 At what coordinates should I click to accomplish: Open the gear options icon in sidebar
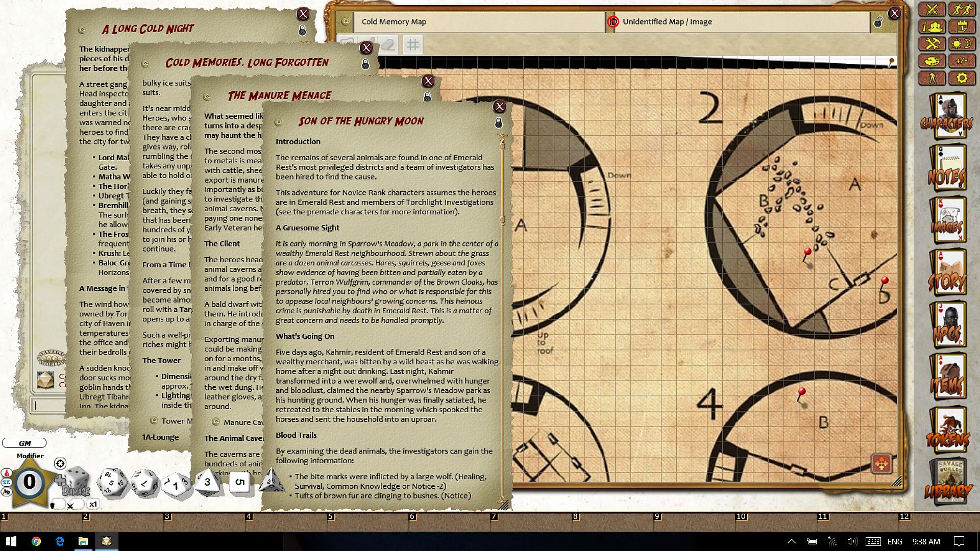point(962,78)
